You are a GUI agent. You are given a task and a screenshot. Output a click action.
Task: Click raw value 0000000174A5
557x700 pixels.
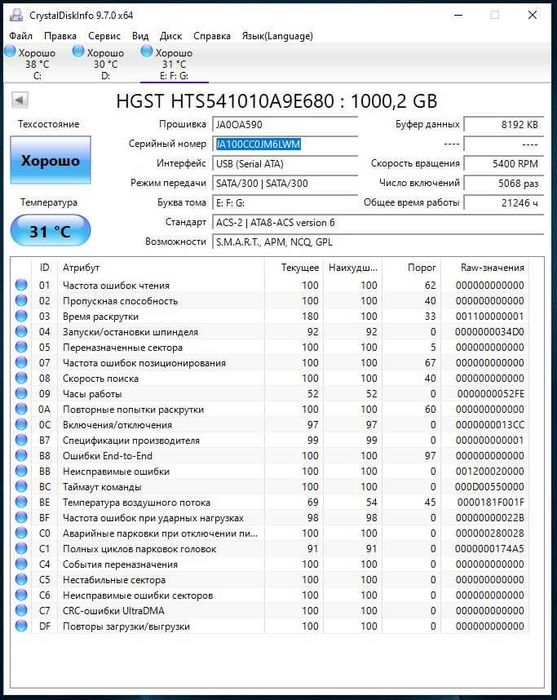490,549
